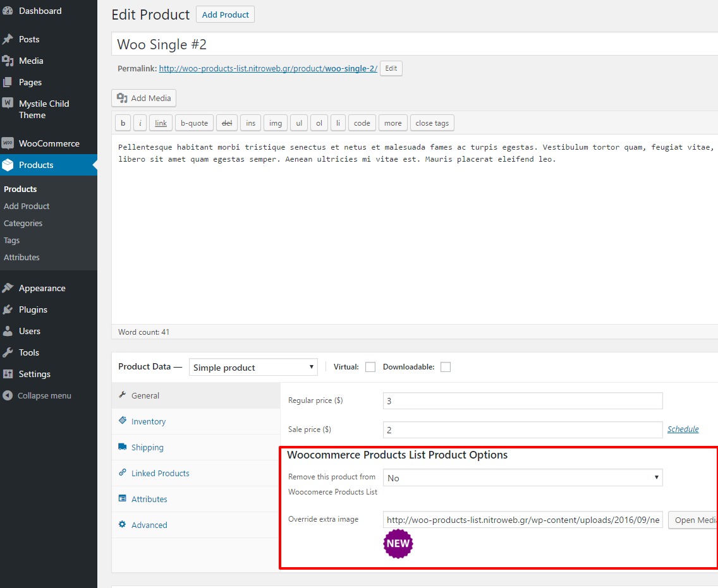The height and width of the screenshot is (588, 718).
Task: Click the Posts pin icon
Action: [8, 39]
